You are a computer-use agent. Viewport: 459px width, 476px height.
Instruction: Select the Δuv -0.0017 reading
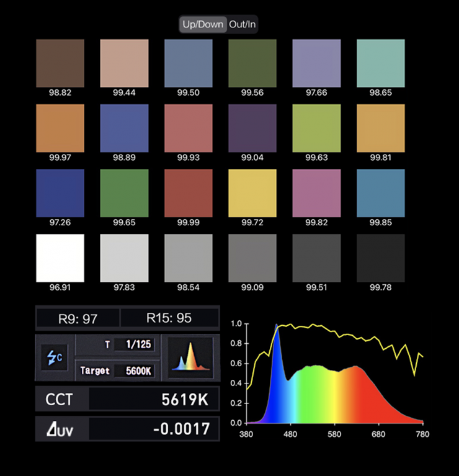point(127,429)
